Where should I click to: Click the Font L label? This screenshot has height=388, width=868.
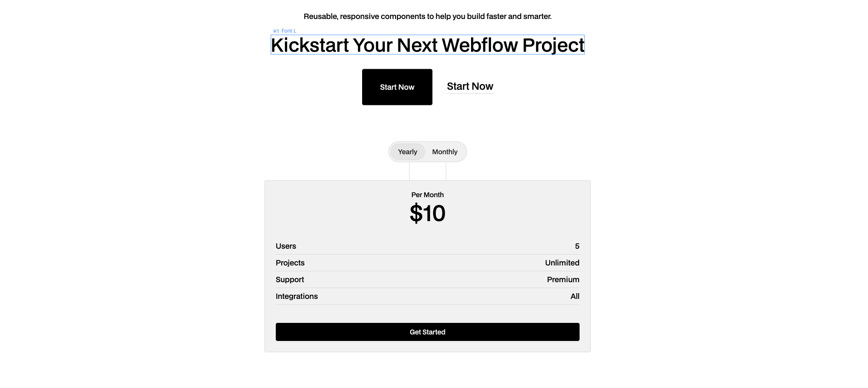(x=288, y=31)
